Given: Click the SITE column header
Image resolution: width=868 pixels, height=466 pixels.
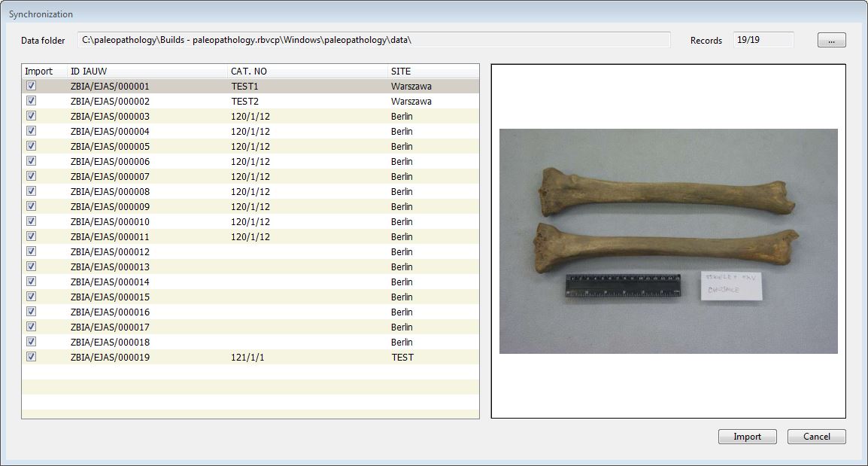Looking at the screenshot, I should 432,72.
